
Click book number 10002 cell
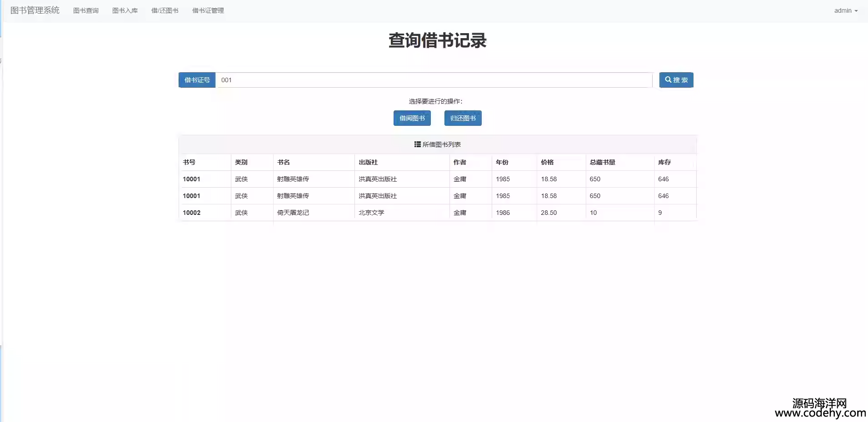pyautogui.click(x=191, y=213)
